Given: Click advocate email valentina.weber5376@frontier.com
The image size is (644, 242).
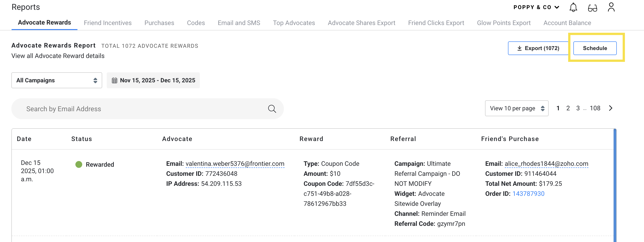Looking at the screenshot, I should point(235,164).
